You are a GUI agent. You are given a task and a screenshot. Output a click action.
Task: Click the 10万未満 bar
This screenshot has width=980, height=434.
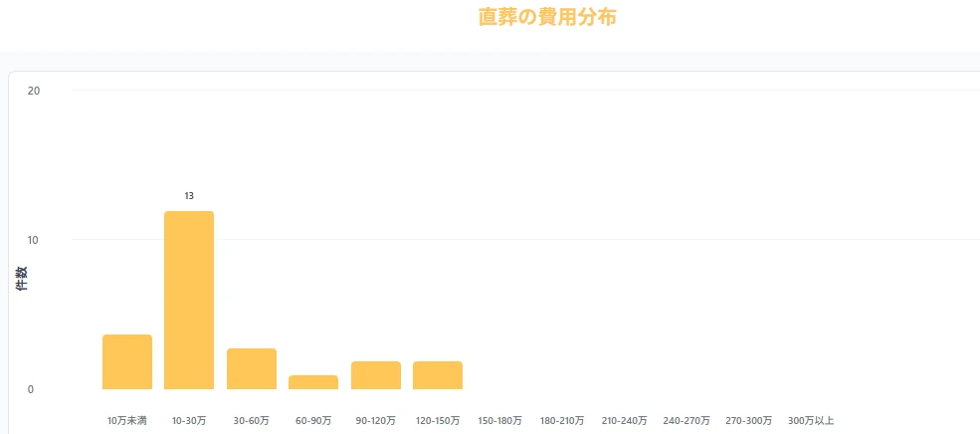click(x=127, y=361)
